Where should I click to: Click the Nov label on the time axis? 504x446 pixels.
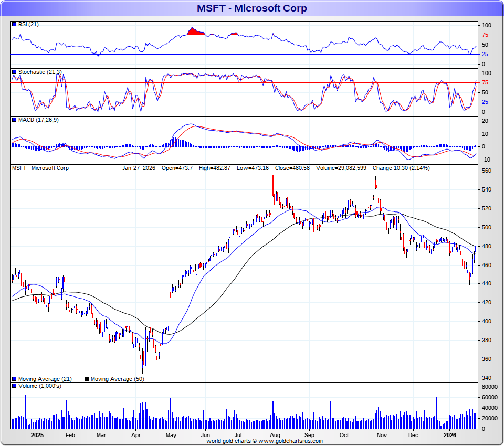click(382, 435)
